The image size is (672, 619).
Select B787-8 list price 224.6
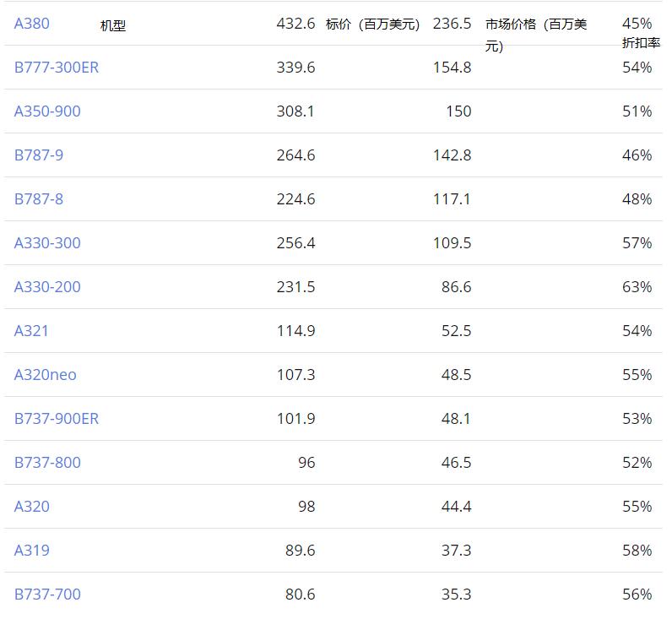coord(295,199)
